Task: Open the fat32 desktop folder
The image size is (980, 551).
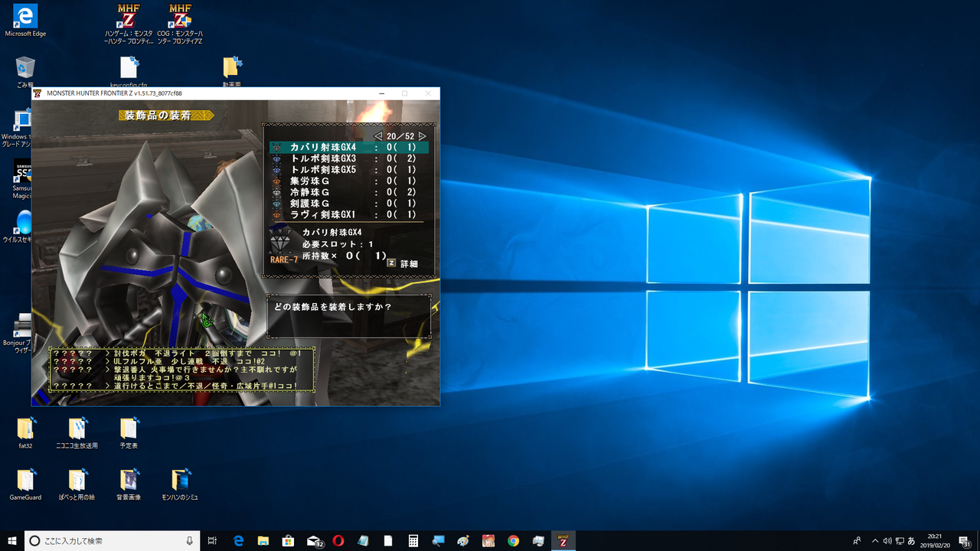Action: tap(25, 432)
